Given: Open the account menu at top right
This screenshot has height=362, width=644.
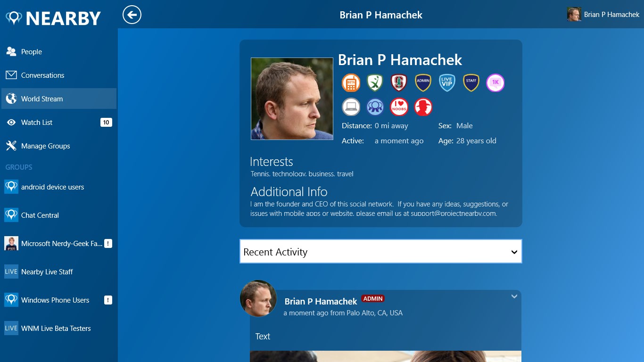Looking at the screenshot, I should tap(603, 15).
